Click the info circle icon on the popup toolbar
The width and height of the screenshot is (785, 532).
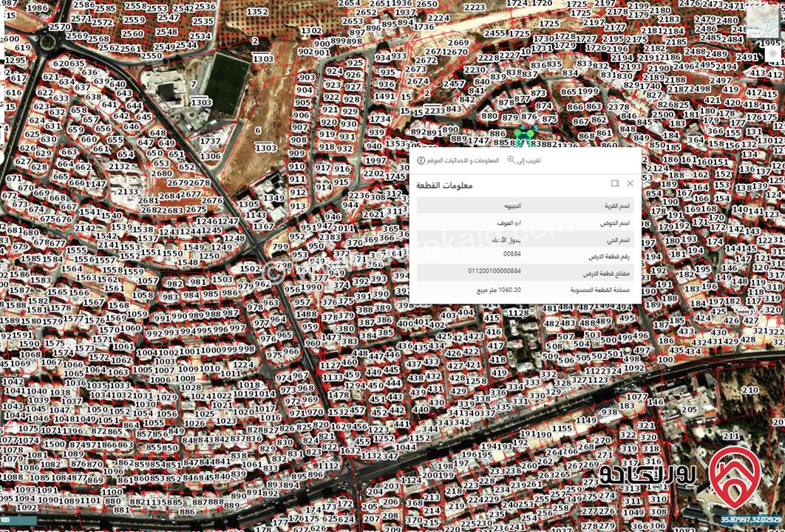point(421,161)
